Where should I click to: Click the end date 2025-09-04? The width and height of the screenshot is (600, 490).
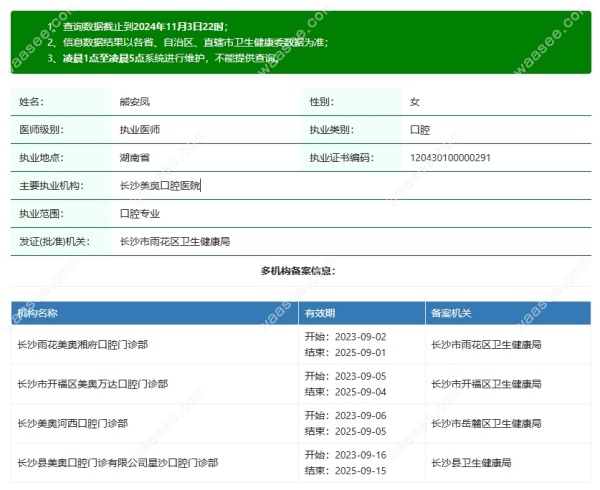point(360,392)
